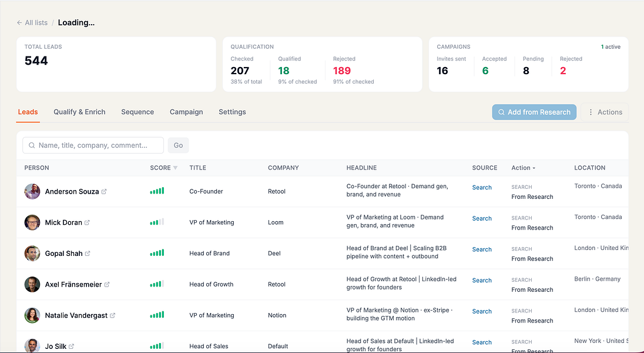Switch to the Qualify & Enrich tab
Viewport: 644px width, 353px height.
[79, 112]
